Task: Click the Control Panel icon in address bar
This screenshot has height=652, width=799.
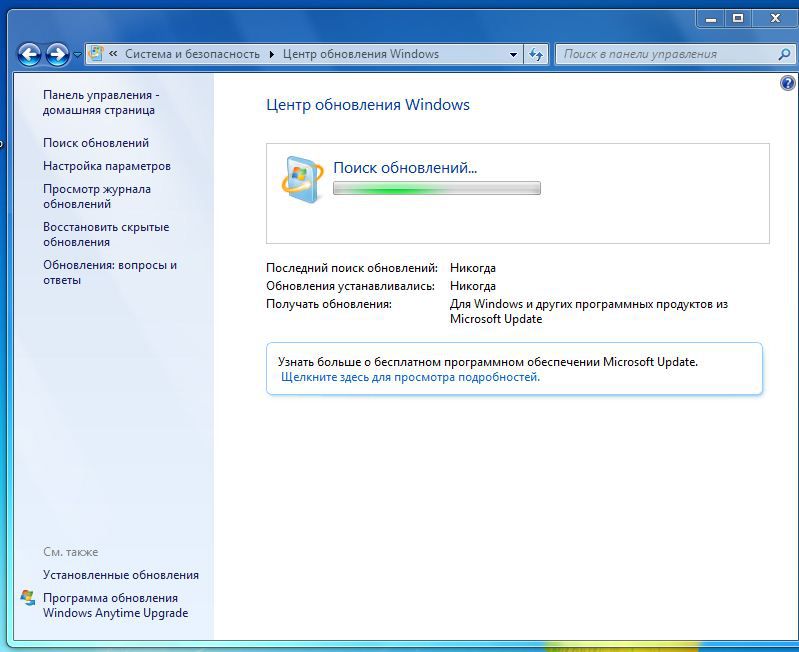Action: pyautogui.click(x=95, y=53)
